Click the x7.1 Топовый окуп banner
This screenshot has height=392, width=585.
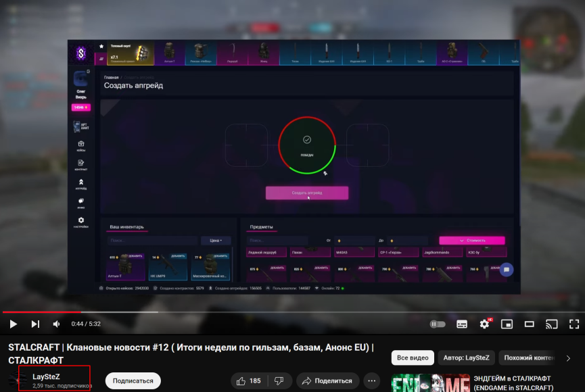(131, 53)
